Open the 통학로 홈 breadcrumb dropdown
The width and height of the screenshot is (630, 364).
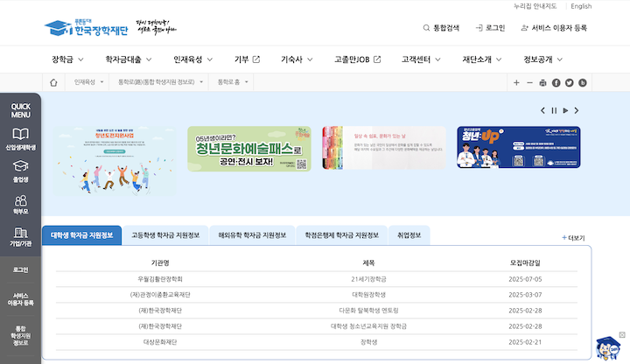pyautogui.click(x=233, y=82)
